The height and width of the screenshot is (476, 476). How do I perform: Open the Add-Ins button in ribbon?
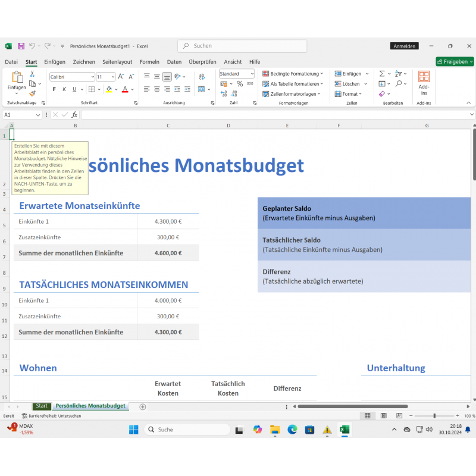(x=424, y=83)
